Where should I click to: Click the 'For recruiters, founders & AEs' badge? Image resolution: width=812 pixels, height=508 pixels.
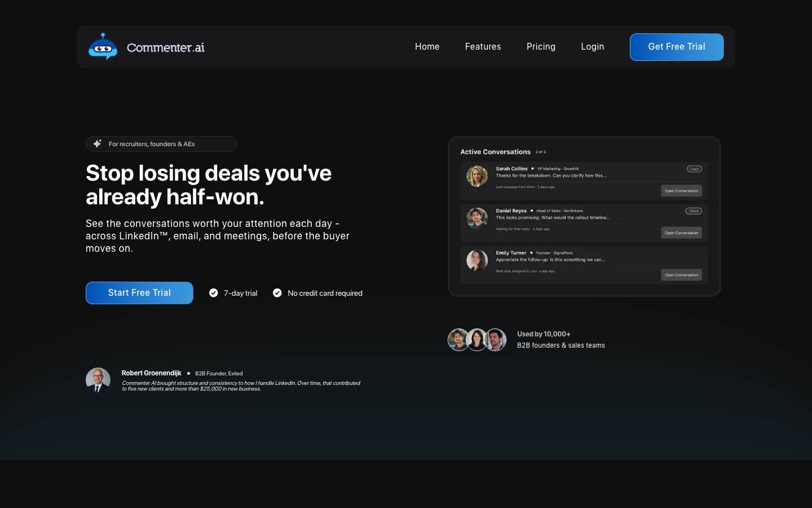point(162,144)
